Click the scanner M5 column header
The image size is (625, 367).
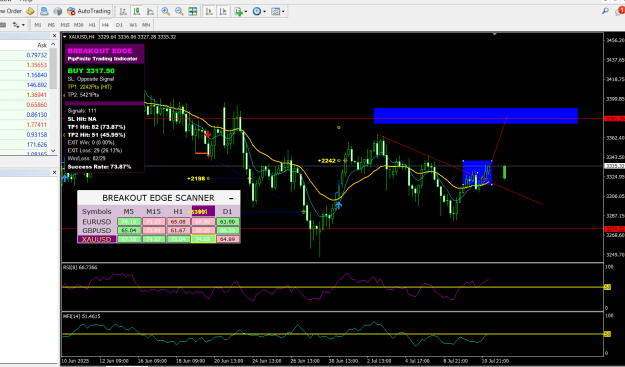pyautogui.click(x=128, y=212)
